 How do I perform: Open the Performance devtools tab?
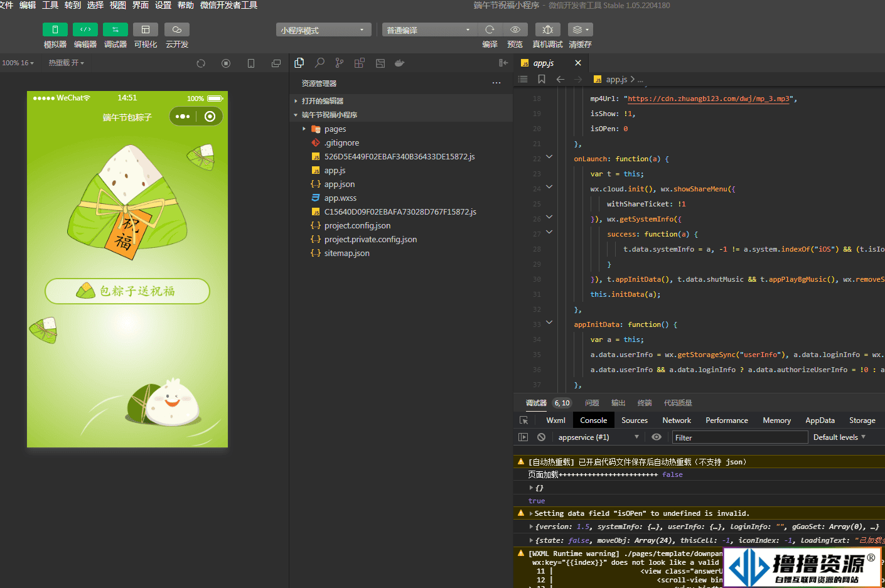click(x=727, y=420)
